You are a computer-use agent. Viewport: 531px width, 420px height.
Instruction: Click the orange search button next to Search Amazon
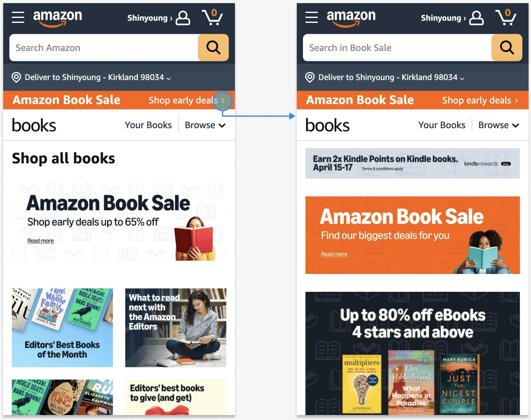click(x=213, y=47)
